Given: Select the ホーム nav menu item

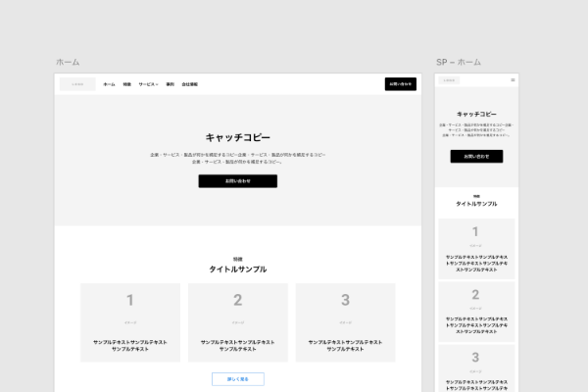Looking at the screenshot, I should pyautogui.click(x=109, y=84).
